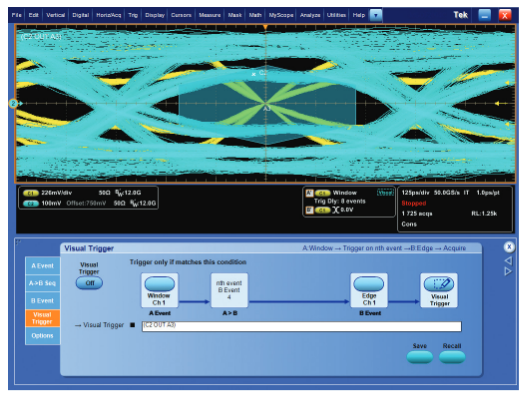Select the Edge Ch 1 B Event button
The width and height of the screenshot is (526, 396).
pyautogui.click(x=369, y=284)
